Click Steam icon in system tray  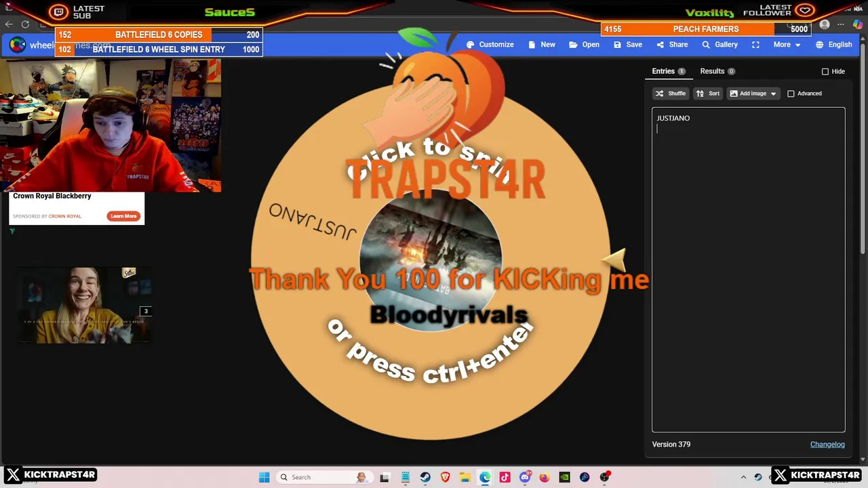(758, 477)
